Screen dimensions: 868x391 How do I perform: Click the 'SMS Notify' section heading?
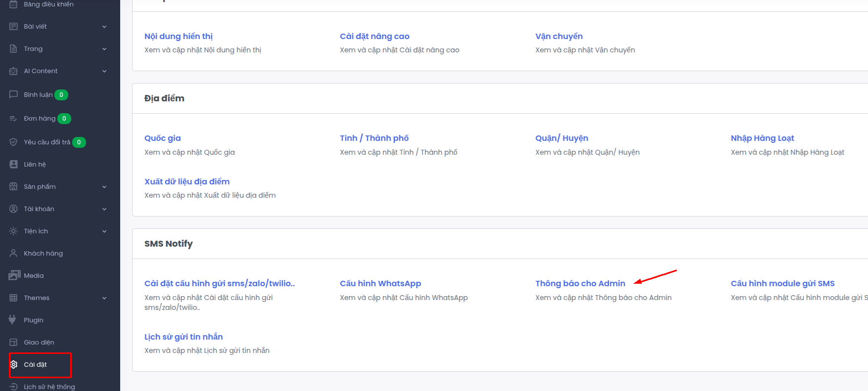[x=169, y=244]
